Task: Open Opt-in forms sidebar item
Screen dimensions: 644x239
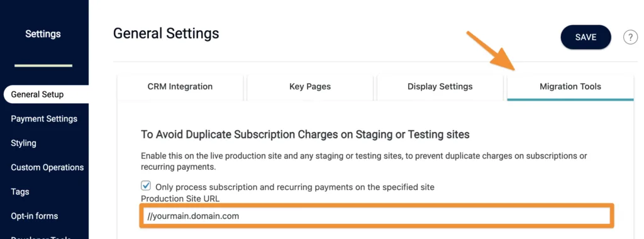Action: [34, 216]
